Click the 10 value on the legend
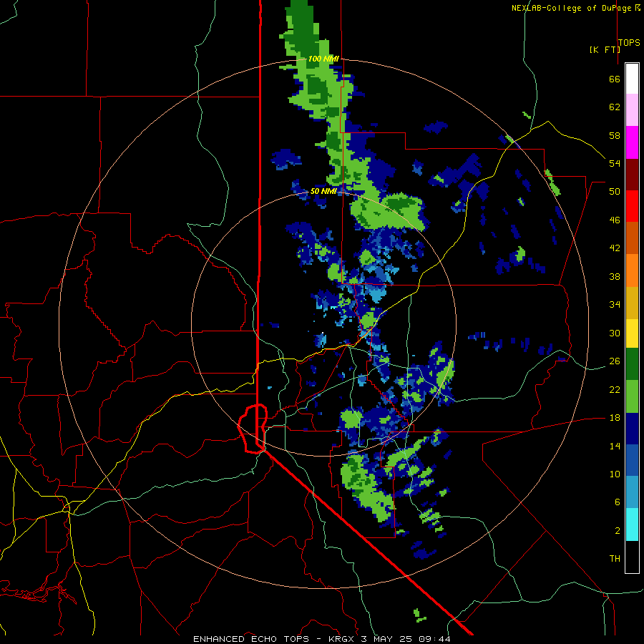 click(x=615, y=474)
